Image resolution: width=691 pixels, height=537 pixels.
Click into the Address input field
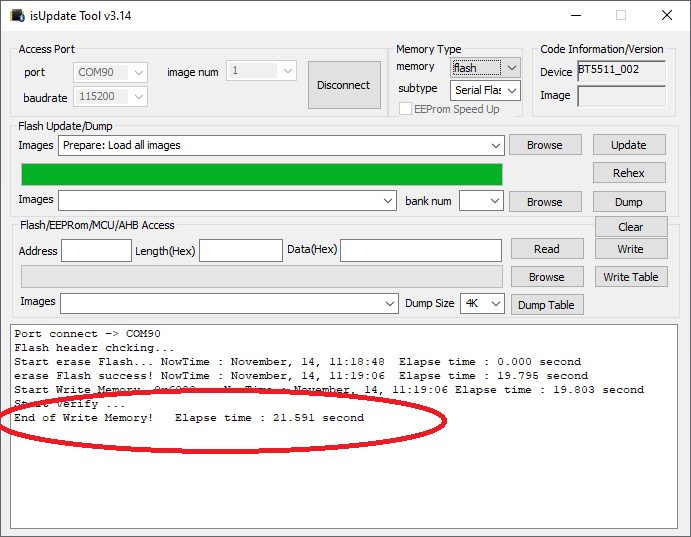pyautogui.click(x=96, y=250)
